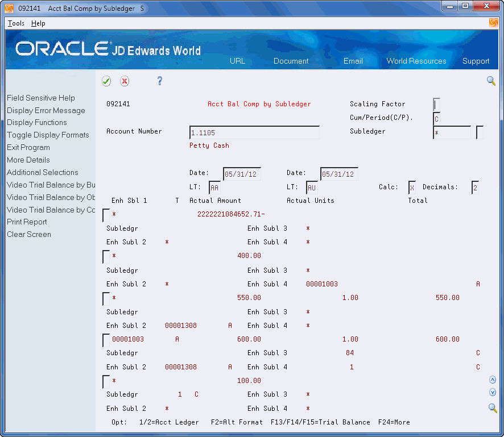Click the LT field containing AA
Viewport: 504px width, 437px height.
click(x=214, y=188)
